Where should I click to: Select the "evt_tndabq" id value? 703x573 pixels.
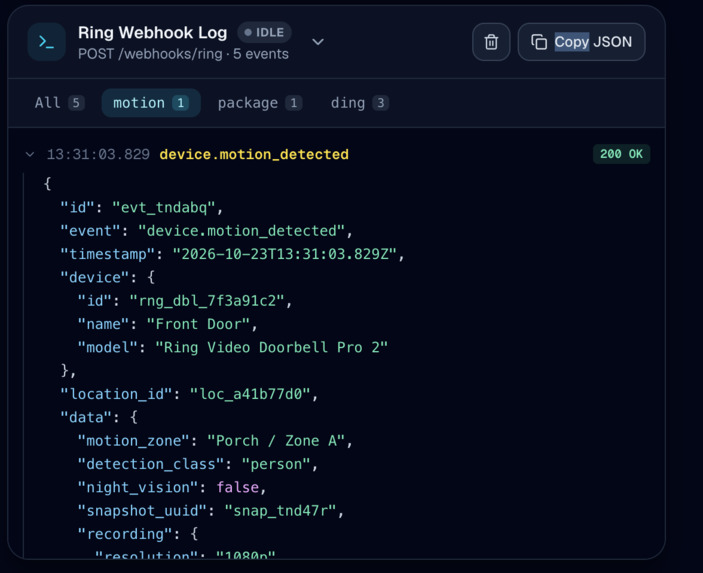point(164,208)
